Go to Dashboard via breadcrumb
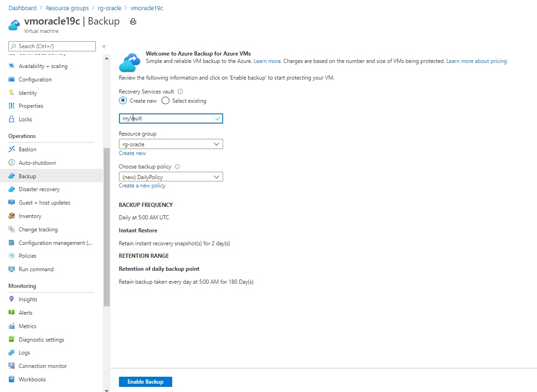537x392 pixels. pyautogui.click(x=22, y=7)
